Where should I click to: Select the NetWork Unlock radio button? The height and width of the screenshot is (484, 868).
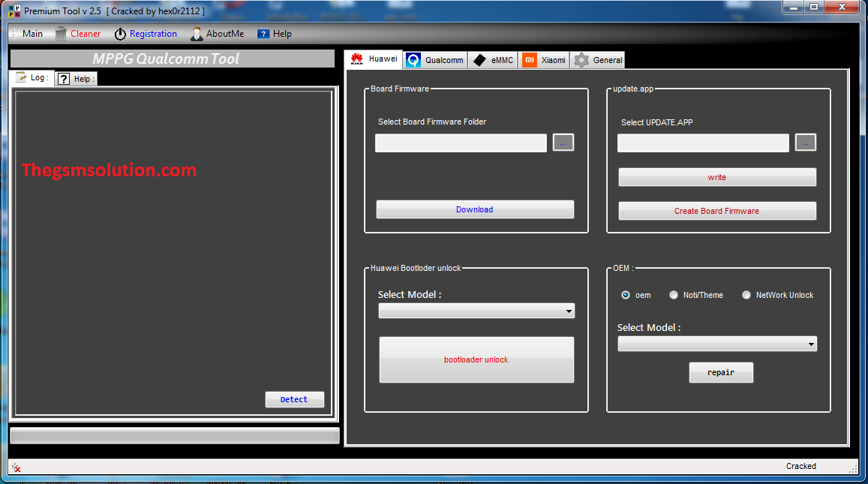tap(746, 295)
